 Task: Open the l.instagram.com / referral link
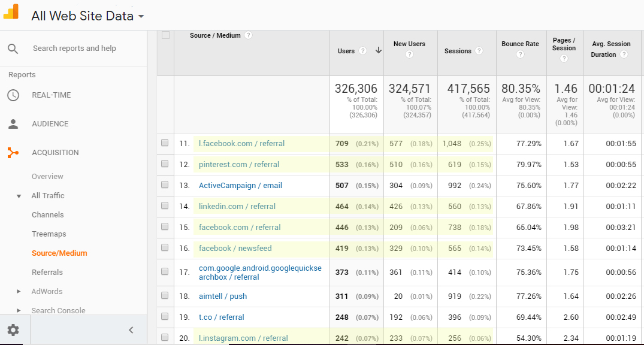(x=243, y=338)
